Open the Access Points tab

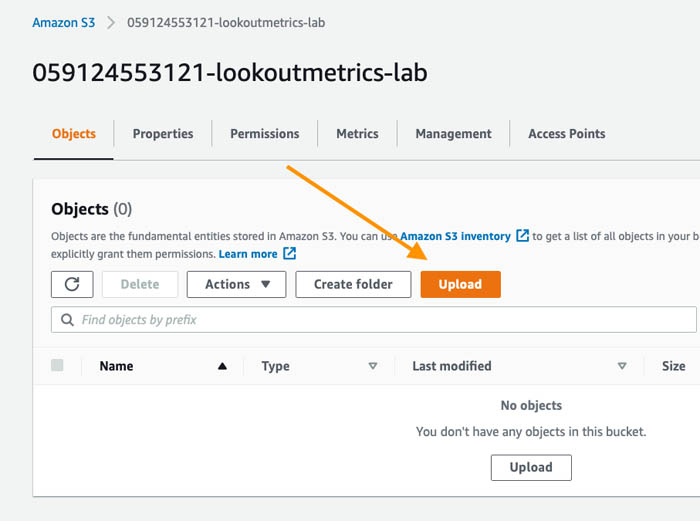point(567,134)
